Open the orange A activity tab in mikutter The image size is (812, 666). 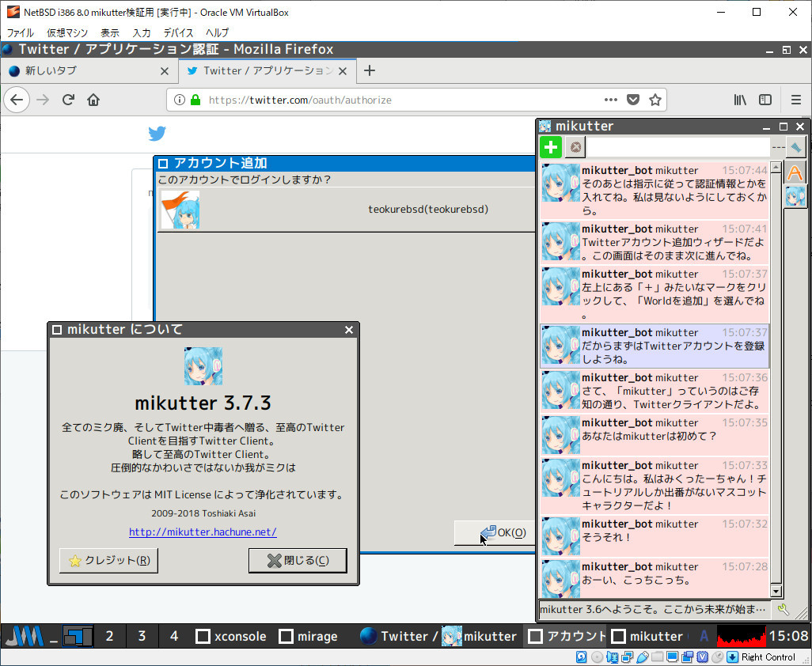(x=795, y=172)
